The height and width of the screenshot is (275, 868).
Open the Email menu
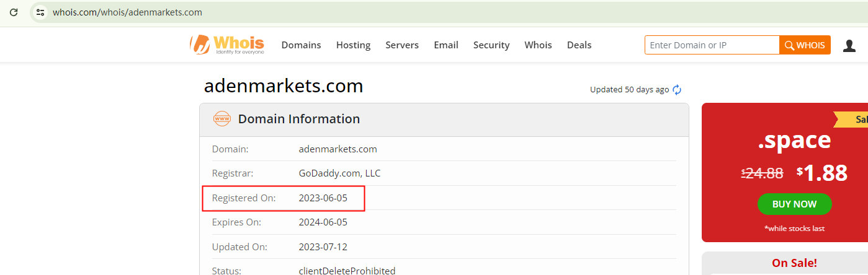click(x=446, y=45)
